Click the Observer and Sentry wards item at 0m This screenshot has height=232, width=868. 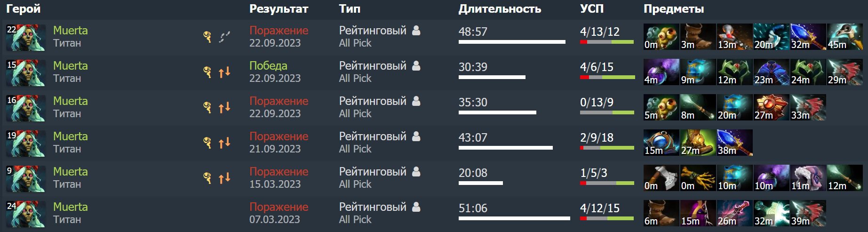(661, 37)
